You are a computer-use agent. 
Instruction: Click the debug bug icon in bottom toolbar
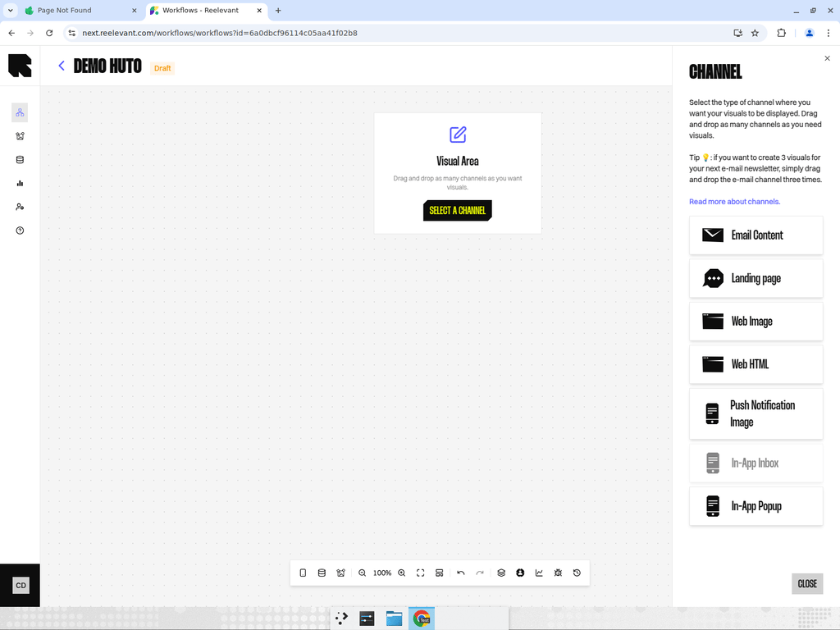click(x=558, y=573)
